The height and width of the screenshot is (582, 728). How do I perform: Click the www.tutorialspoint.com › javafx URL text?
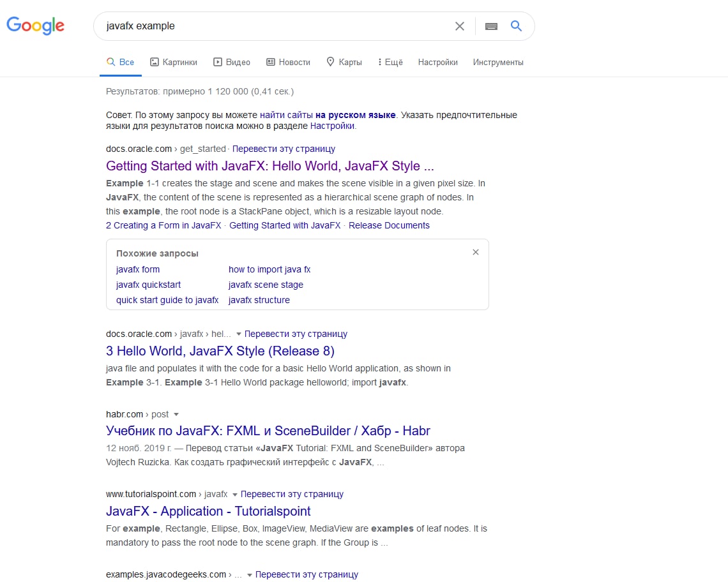click(x=167, y=495)
